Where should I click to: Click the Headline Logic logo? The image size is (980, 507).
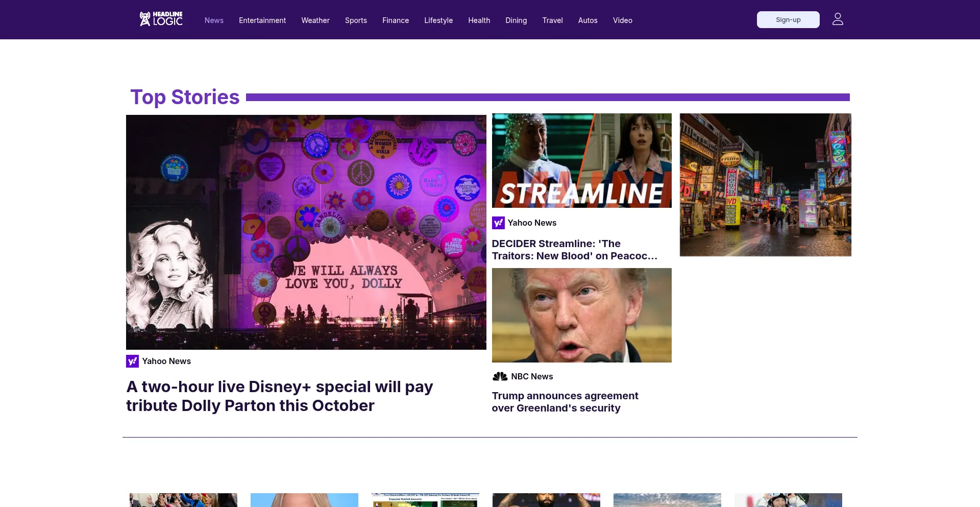click(161, 19)
